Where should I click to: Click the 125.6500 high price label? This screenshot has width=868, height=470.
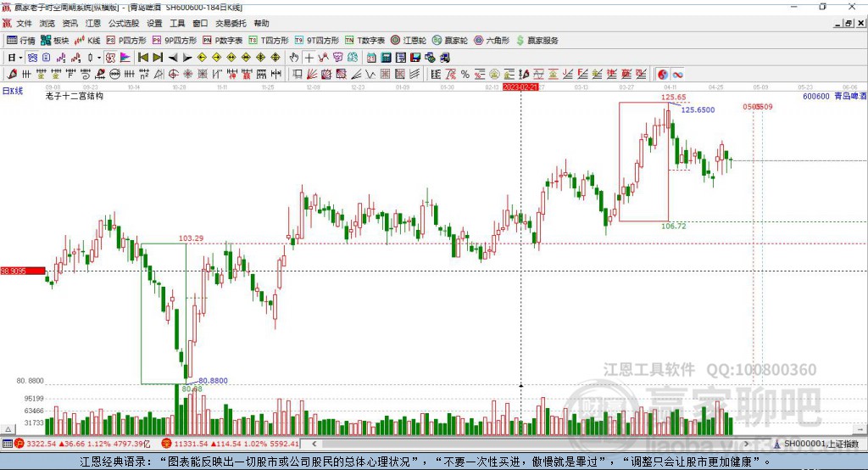(x=698, y=109)
